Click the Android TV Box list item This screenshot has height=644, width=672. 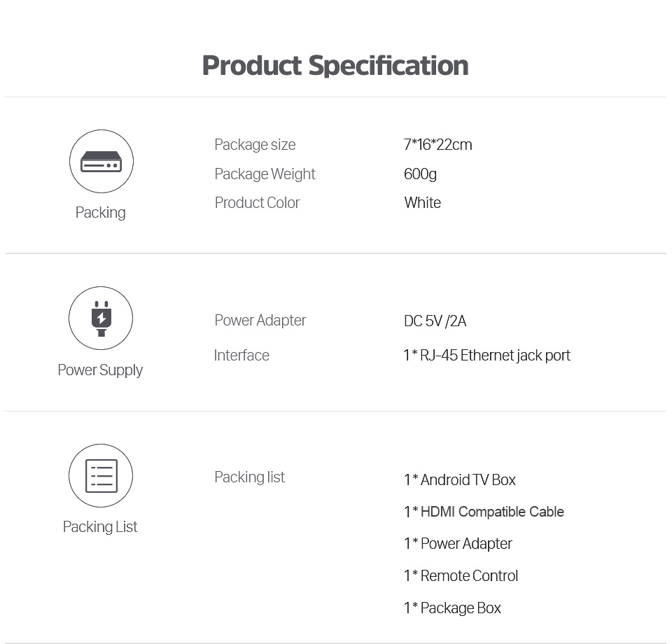click(x=460, y=480)
